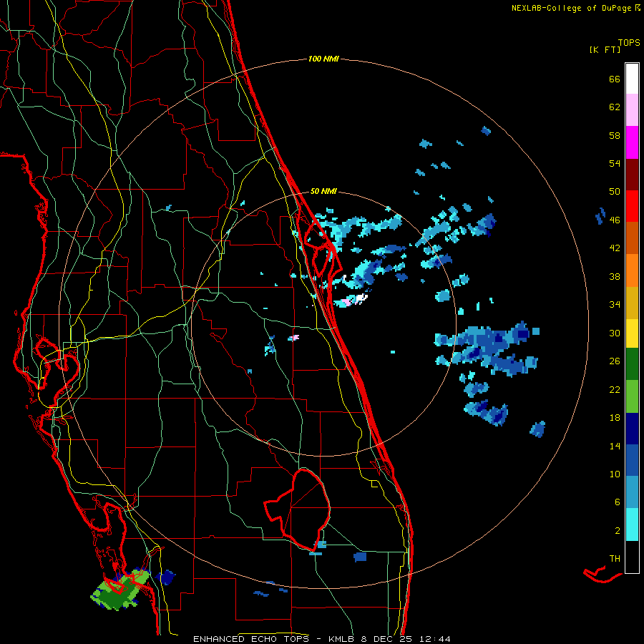Click the 50 NMI range ring label
The width and height of the screenshot is (644, 644).
pos(323,191)
